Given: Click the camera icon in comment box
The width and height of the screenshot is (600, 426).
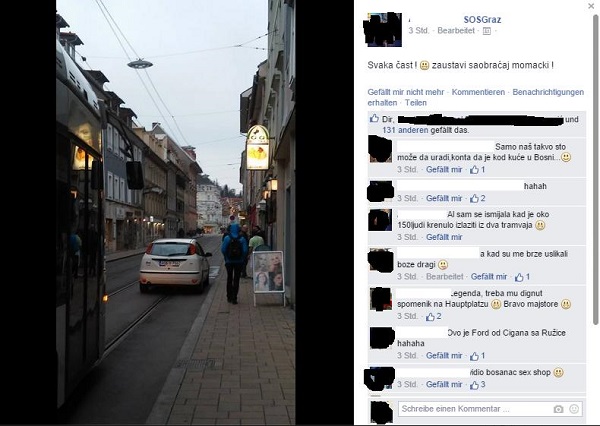Looking at the screenshot, I should [558, 409].
